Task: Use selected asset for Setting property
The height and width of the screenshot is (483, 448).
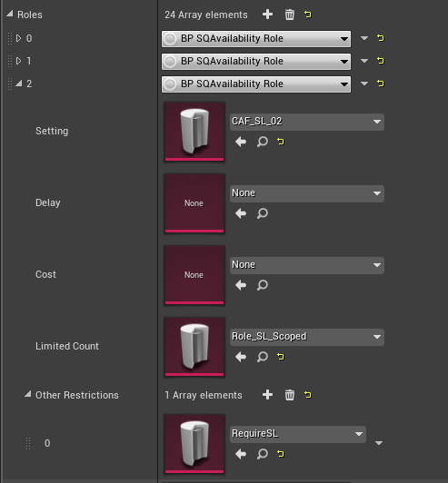Action: pyautogui.click(x=241, y=142)
